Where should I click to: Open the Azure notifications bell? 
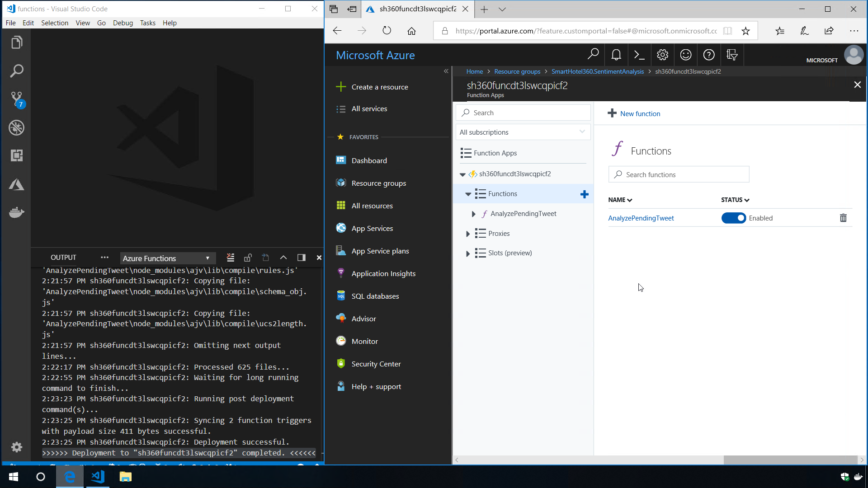[x=616, y=55]
